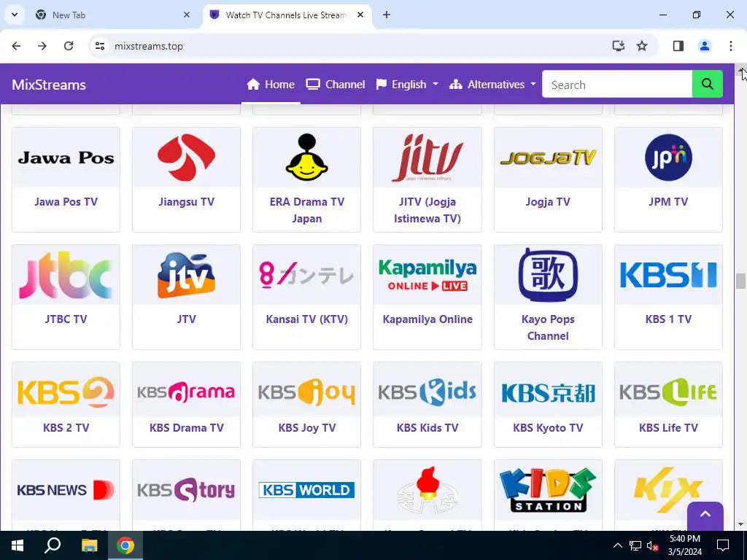View site information icon in address bar
Screen dimensions: 747x560
(99, 46)
